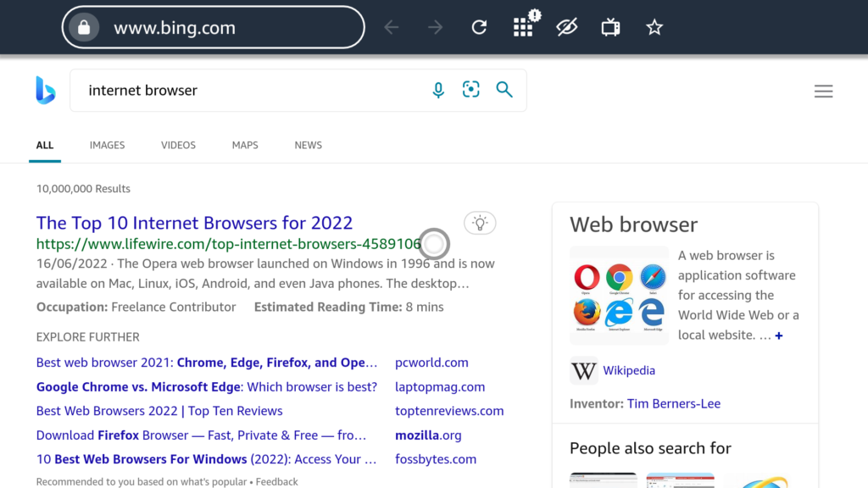Start voice search with microphone icon
Image resolution: width=868 pixels, height=488 pixels.
click(438, 90)
